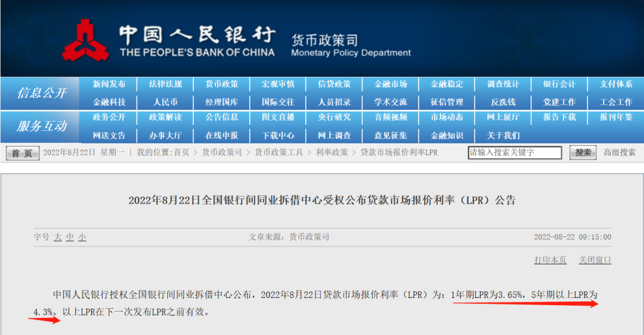644x335 pixels.
Task: Select 调查统计 navigation link
Action: 503,84
